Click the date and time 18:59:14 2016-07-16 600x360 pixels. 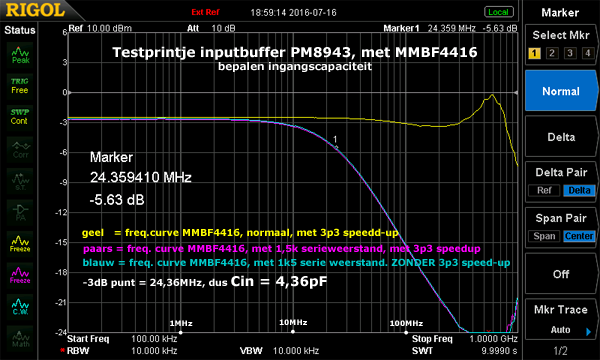[293, 13]
